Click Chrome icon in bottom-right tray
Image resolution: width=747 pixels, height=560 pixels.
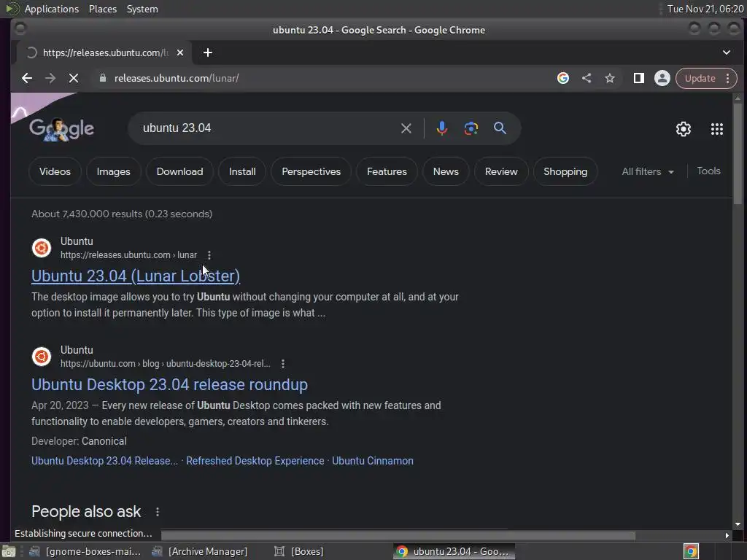point(691,551)
